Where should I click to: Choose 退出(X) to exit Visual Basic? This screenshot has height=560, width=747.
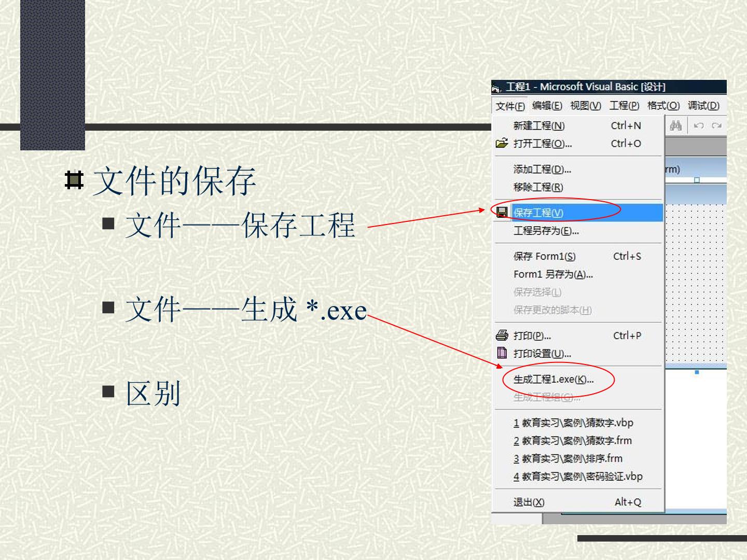[578, 502]
